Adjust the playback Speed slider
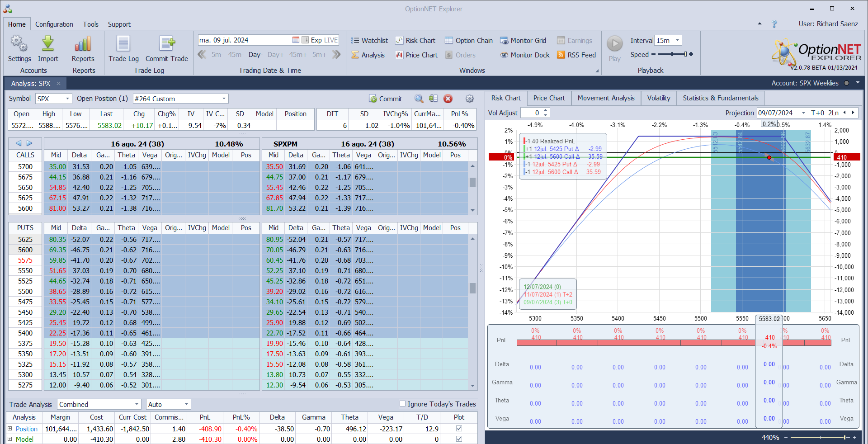The image size is (868, 444). (x=672, y=54)
